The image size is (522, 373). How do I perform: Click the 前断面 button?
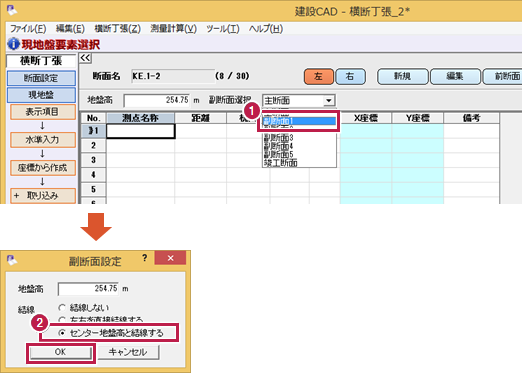503,77
